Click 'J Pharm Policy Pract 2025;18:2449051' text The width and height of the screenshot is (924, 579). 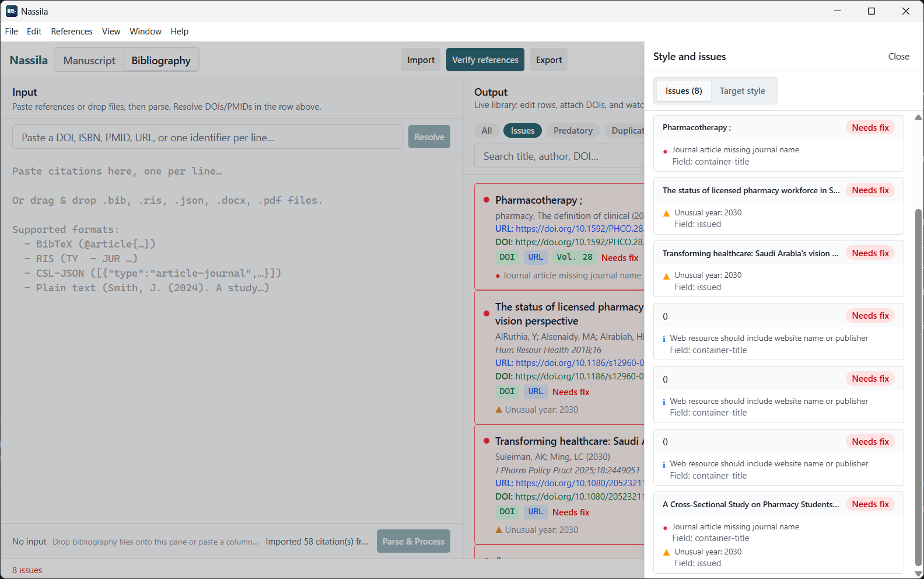[x=568, y=470]
